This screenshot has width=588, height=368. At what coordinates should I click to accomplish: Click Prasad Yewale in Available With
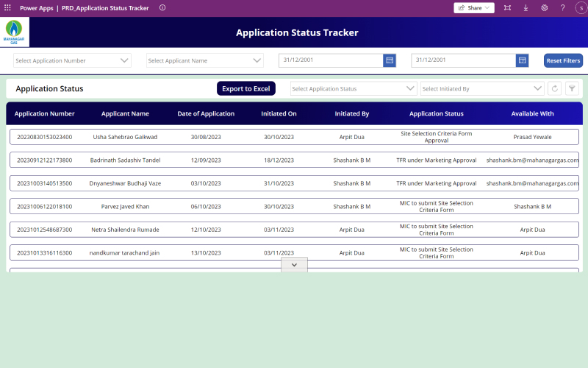[532, 137]
